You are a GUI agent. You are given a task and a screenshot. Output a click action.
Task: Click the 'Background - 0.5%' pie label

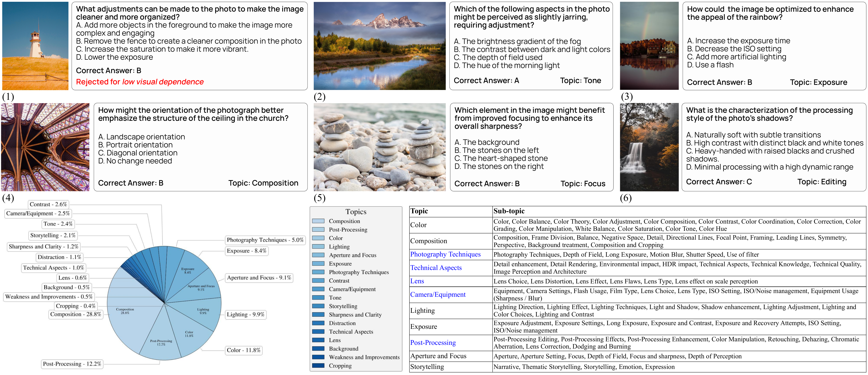click(x=67, y=287)
